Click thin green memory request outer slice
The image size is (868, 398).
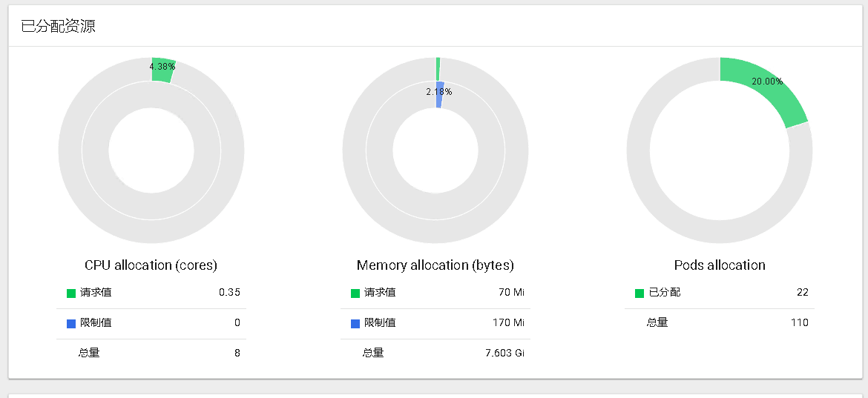click(x=438, y=68)
